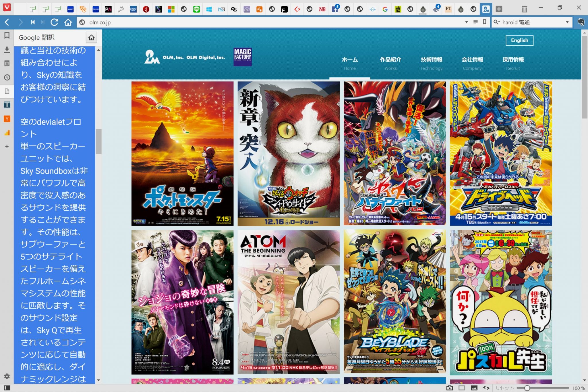
Task: Open page actions angle-brackets icon
Action: (486, 388)
